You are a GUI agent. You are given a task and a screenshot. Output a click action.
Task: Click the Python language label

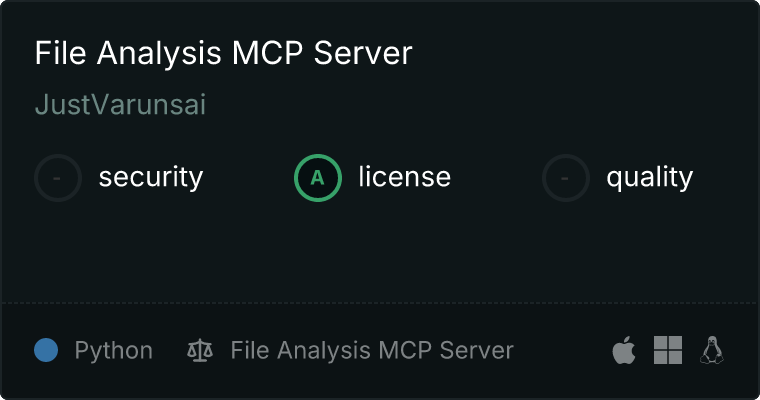(114, 350)
